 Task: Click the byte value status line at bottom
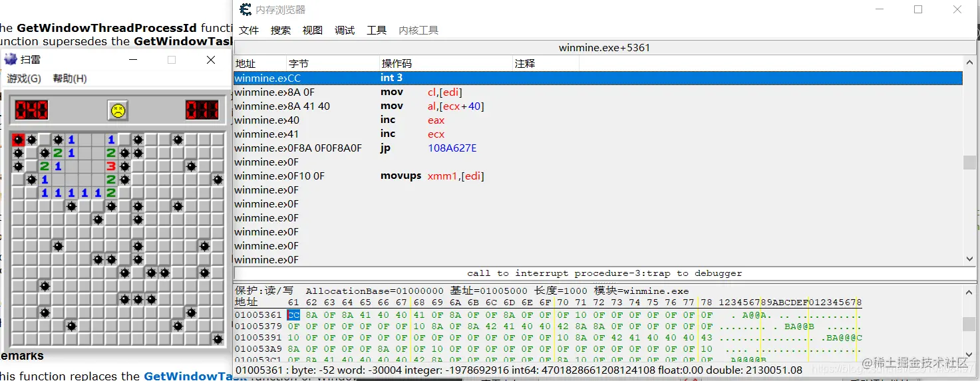coord(519,370)
